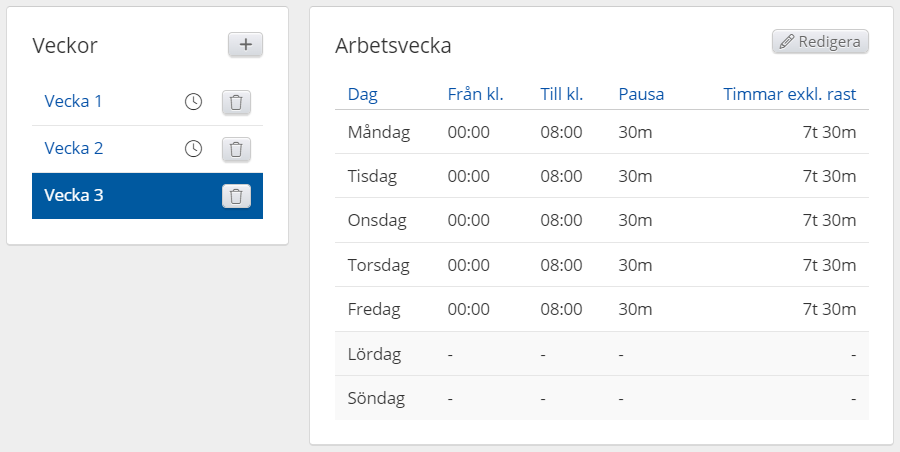Viewport: 900px width, 452px height.
Task: Delete Vecka 3 with trash icon
Action: [x=236, y=196]
